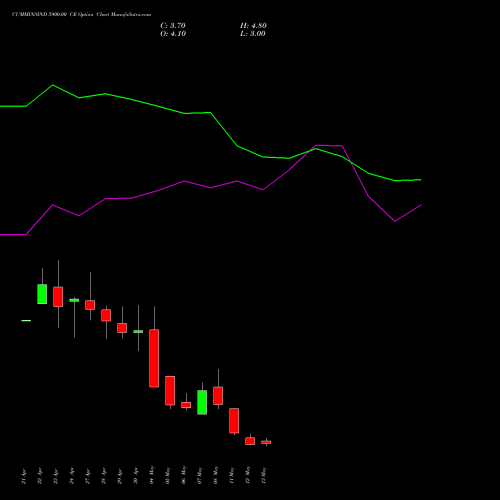Click the 11 May date label
Screen dimensions: 500x500
[232, 475]
